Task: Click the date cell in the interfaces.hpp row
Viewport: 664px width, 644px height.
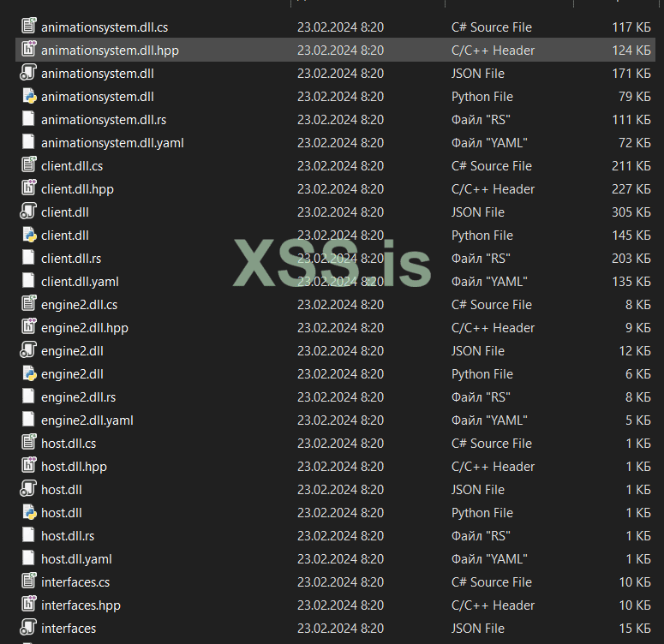Action: [340, 605]
